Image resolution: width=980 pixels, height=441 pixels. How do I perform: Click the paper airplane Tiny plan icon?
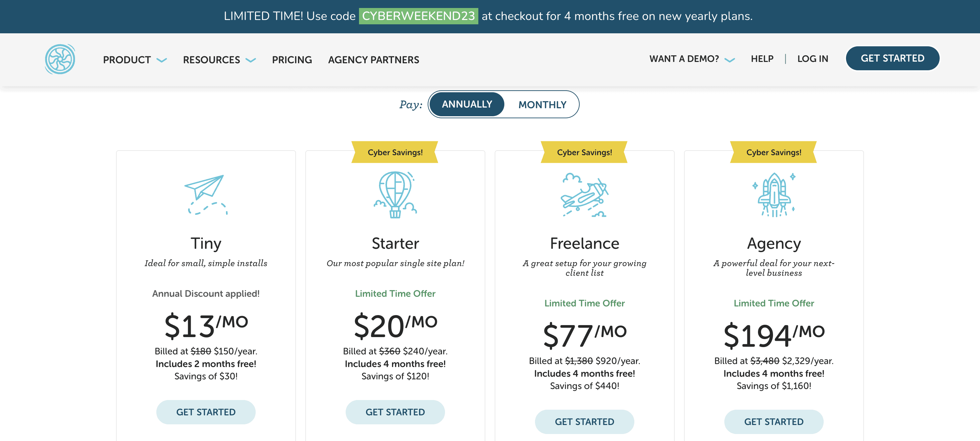click(x=205, y=194)
